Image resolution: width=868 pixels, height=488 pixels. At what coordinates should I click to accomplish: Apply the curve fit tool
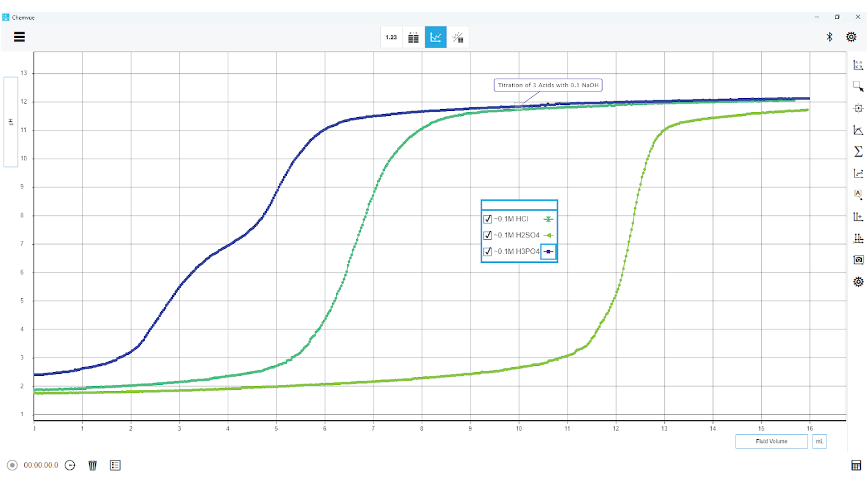(x=858, y=130)
